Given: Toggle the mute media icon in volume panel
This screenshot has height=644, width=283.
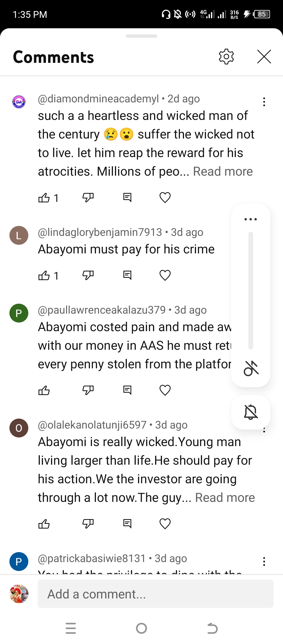Looking at the screenshot, I should pyautogui.click(x=251, y=368).
